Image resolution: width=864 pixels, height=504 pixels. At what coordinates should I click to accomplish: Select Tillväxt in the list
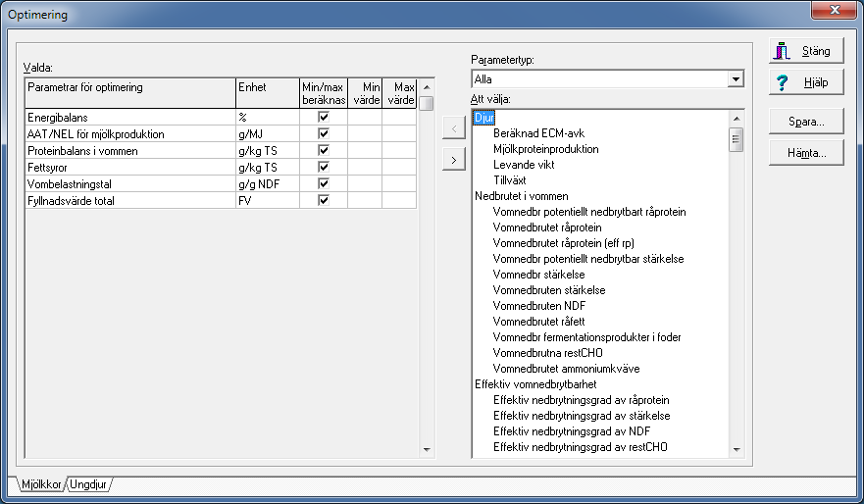(x=510, y=180)
